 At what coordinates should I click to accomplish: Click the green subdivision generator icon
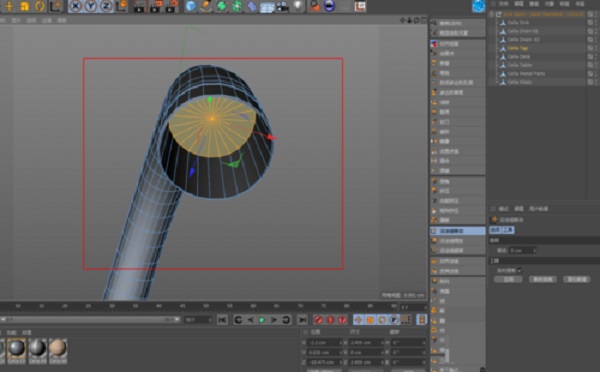[221, 6]
